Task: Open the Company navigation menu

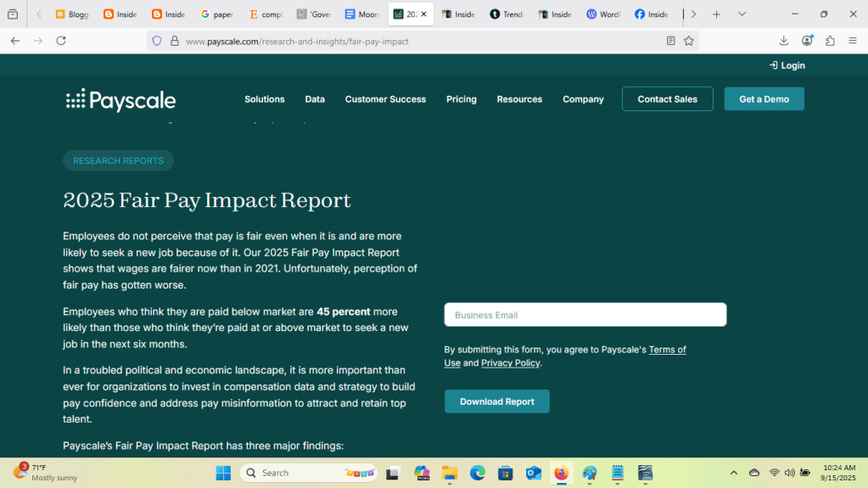Action: click(583, 99)
